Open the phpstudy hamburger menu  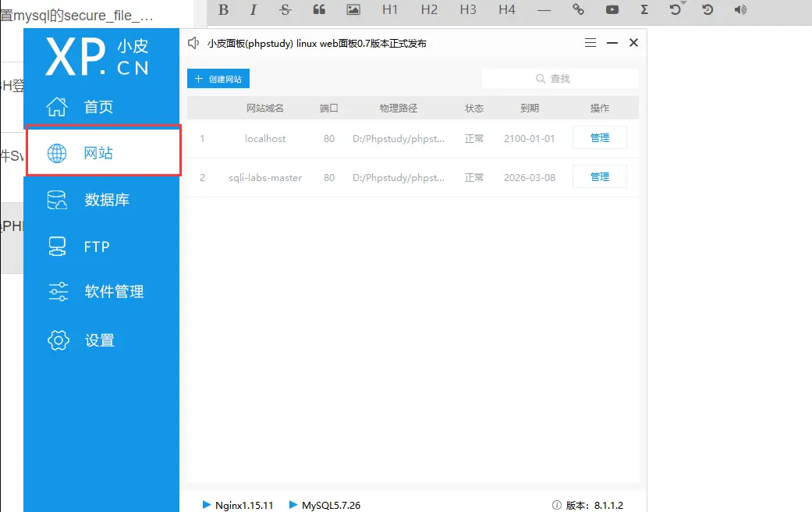click(x=590, y=42)
